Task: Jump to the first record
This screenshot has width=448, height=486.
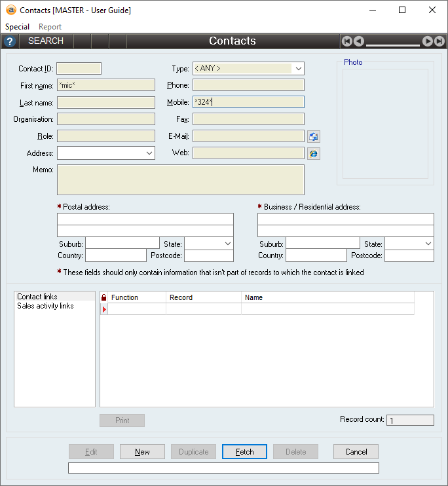Action: click(x=347, y=41)
